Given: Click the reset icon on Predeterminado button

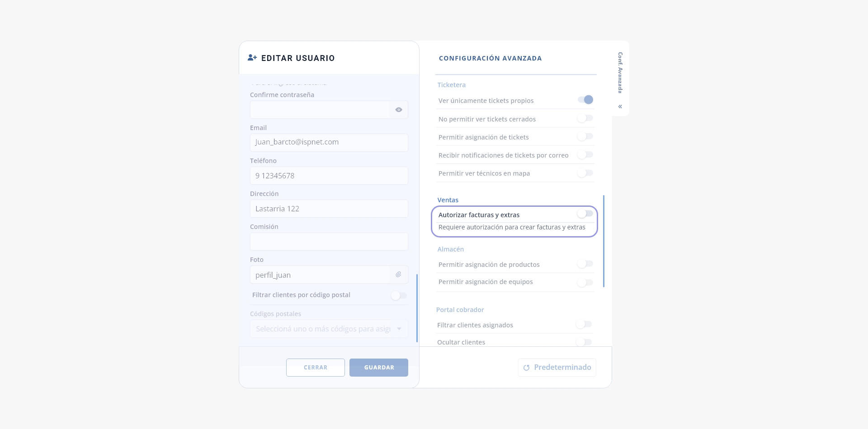Looking at the screenshot, I should point(526,368).
